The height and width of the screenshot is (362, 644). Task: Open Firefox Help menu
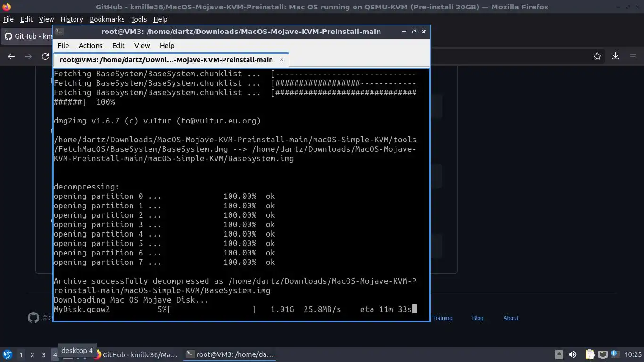pyautogui.click(x=160, y=19)
